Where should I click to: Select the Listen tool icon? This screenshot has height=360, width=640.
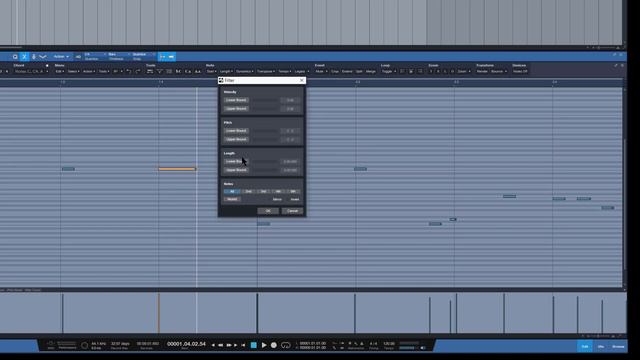[x=33, y=57]
